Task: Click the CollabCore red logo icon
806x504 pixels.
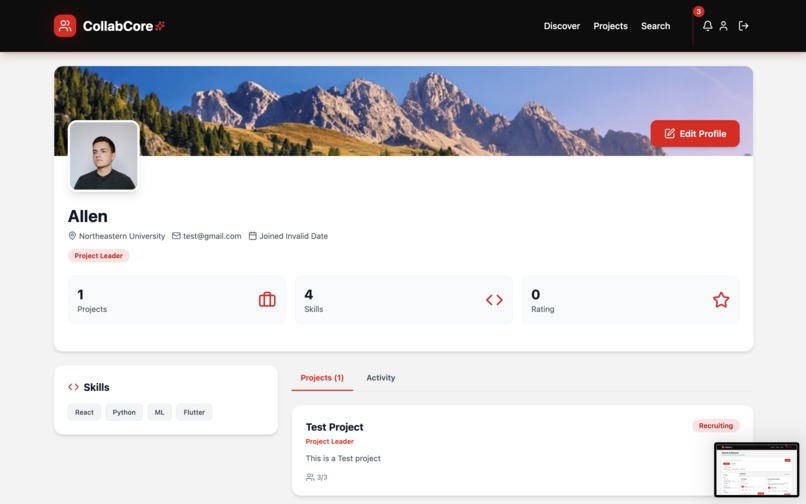Action: coord(65,26)
